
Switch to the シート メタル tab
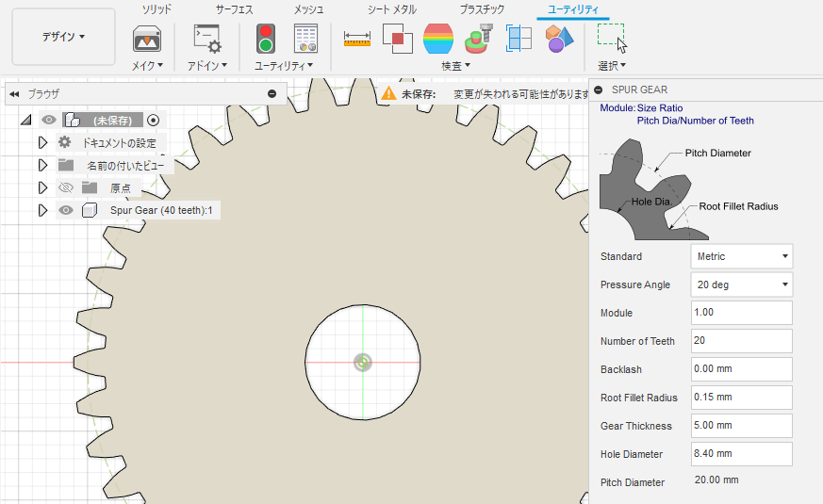click(391, 9)
